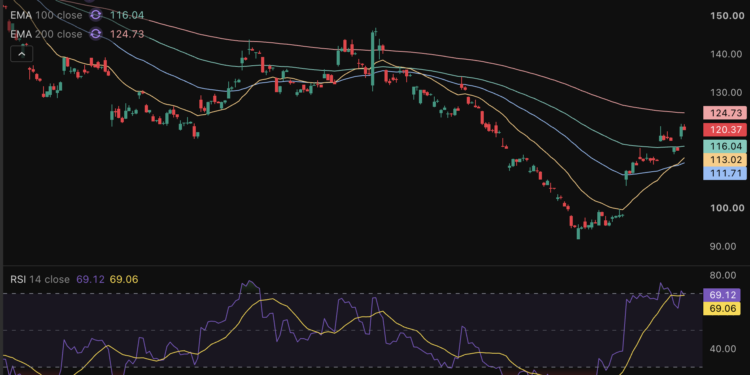Select the EMA 200 close legend label

pos(46,34)
